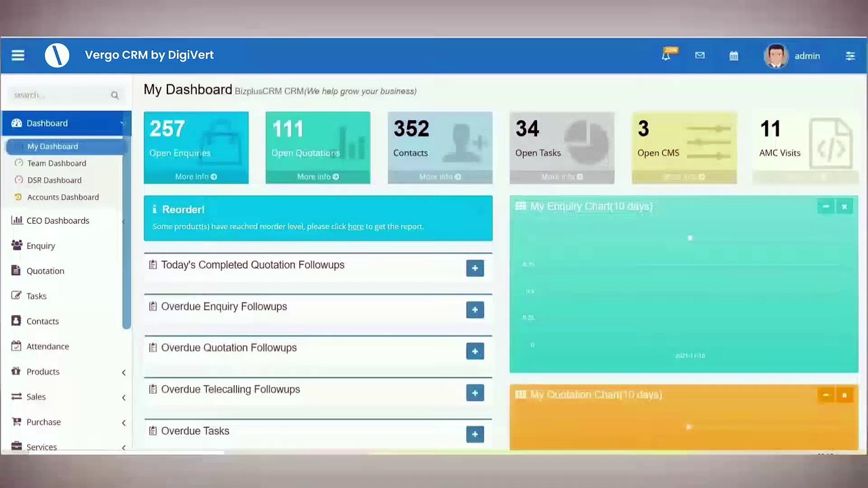Open More info for Contacts card

[x=440, y=177]
